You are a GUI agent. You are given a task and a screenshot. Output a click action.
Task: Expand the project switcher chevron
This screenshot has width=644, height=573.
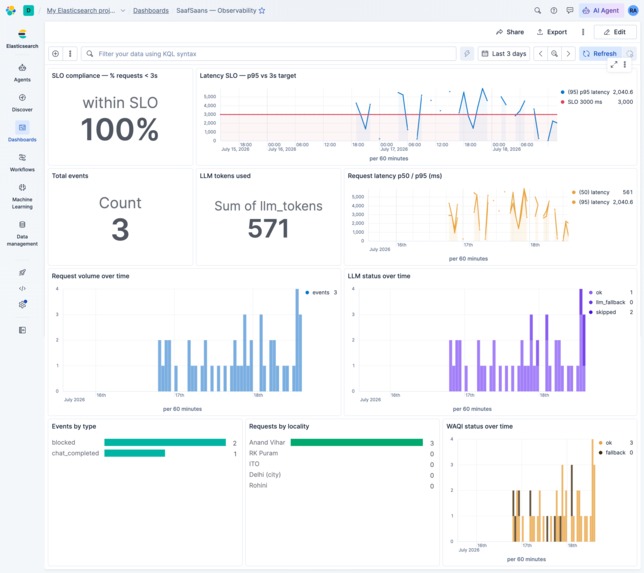(123, 11)
